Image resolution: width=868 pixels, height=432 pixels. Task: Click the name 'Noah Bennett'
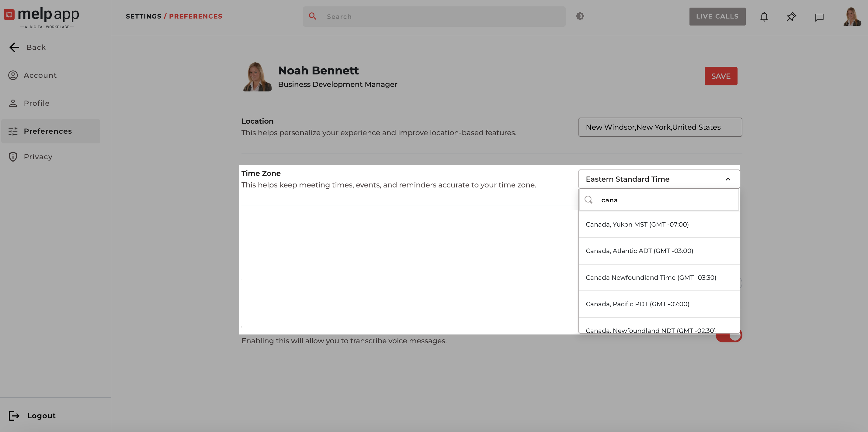tap(318, 71)
